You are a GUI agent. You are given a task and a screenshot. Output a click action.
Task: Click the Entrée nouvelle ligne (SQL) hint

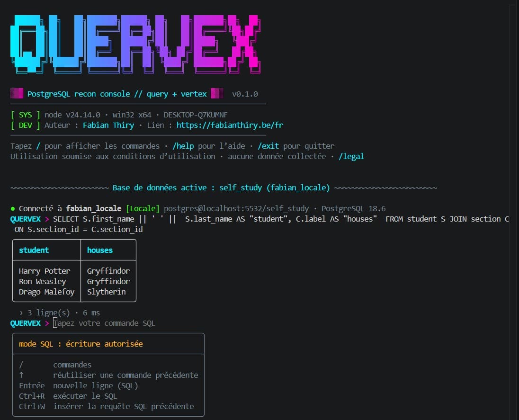click(x=79, y=385)
